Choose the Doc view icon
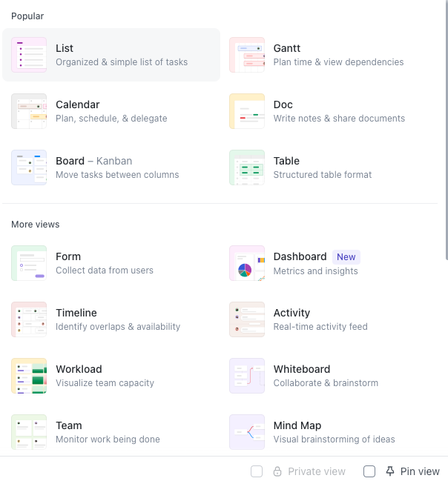 tap(247, 111)
